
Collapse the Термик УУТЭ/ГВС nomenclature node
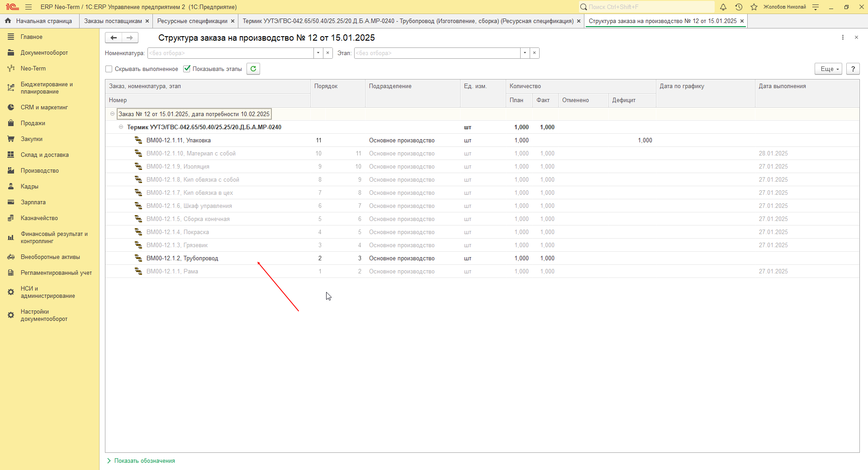point(121,127)
